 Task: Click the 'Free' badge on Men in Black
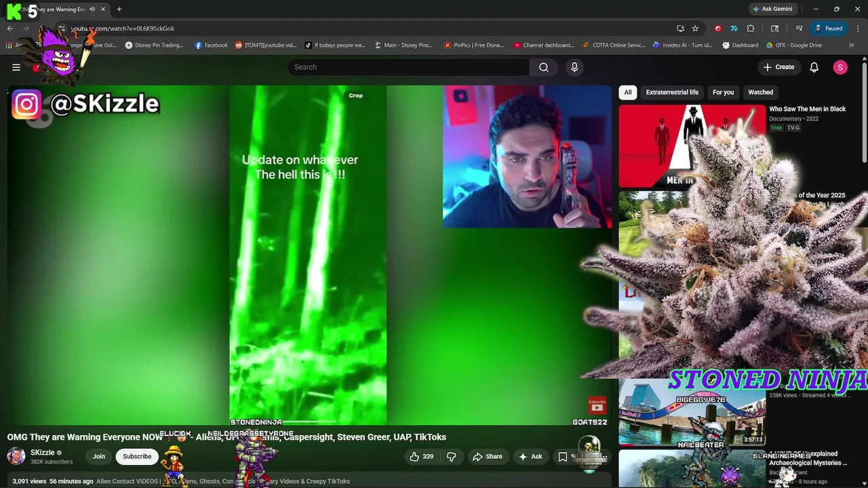click(x=776, y=127)
